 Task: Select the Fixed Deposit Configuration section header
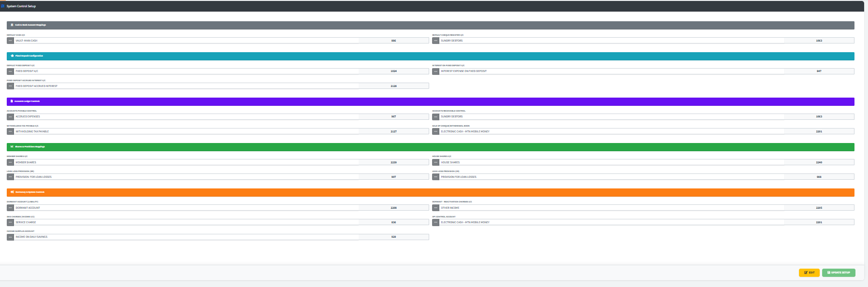[x=29, y=56]
